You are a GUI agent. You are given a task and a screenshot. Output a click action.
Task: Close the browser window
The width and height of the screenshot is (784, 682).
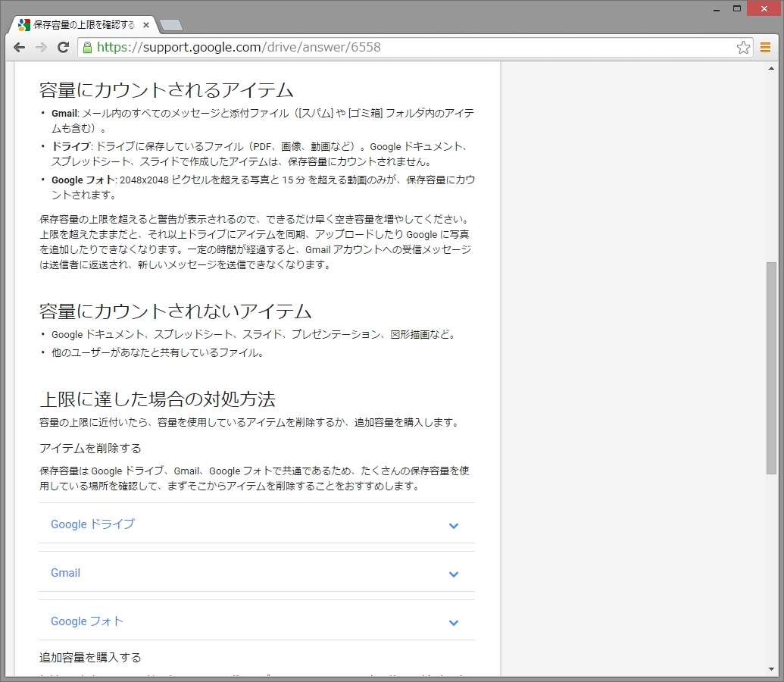click(764, 8)
